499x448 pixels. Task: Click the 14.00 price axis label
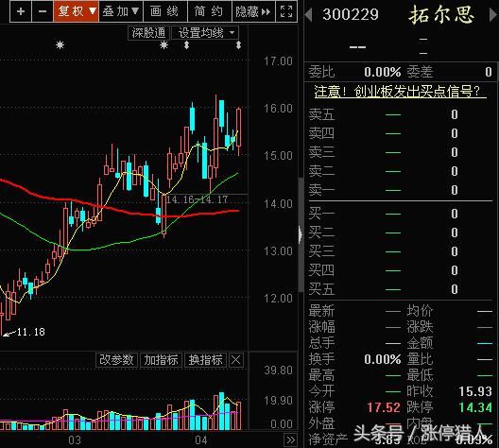[278, 203]
